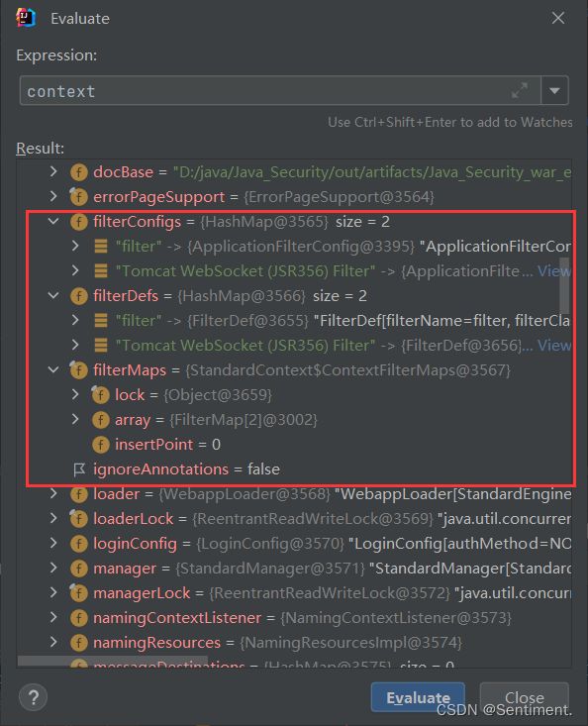Select the insertPoint = 0 row
588x726 pixels.
point(294,445)
